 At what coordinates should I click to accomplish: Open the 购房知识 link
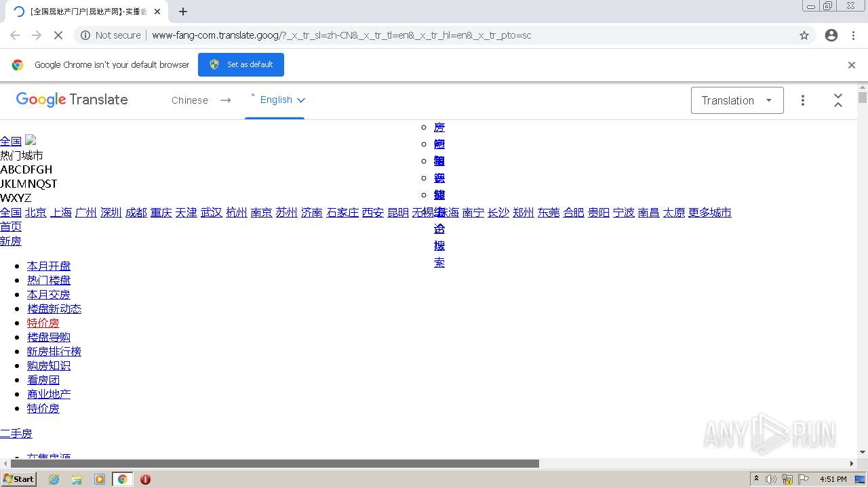[x=49, y=366]
